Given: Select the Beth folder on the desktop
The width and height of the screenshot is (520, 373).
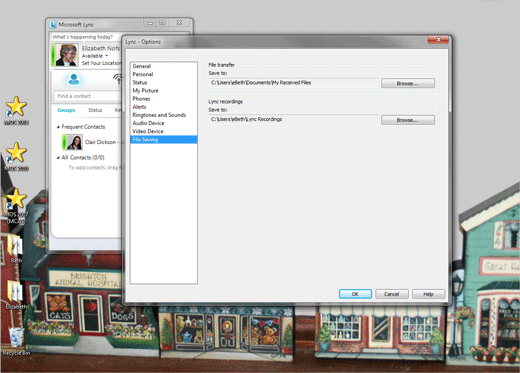Looking at the screenshot, I should (x=15, y=249).
